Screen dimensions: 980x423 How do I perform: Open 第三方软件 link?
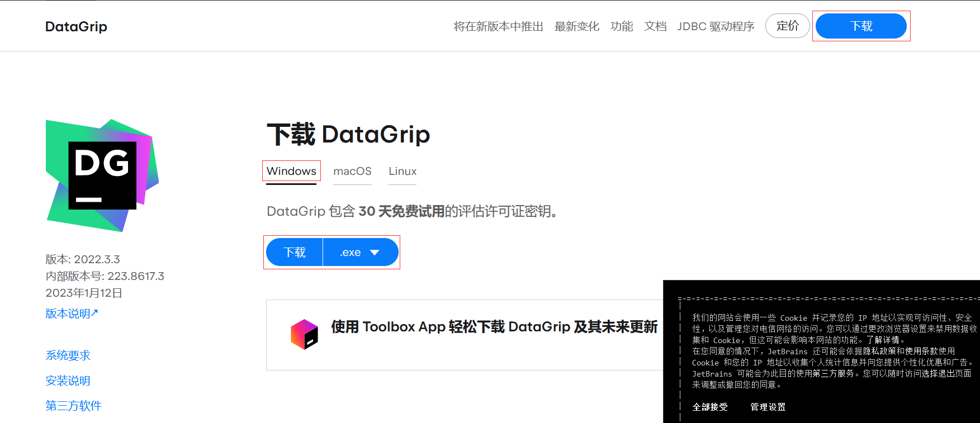pos(73,406)
